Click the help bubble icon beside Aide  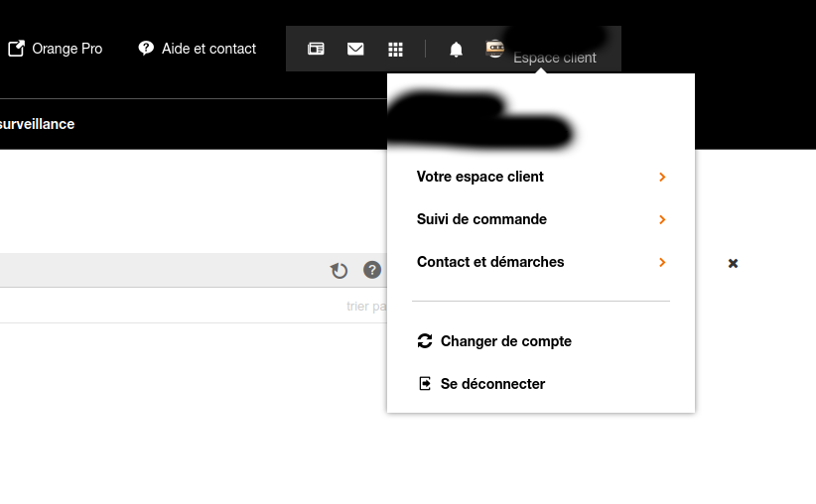pyautogui.click(x=146, y=49)
